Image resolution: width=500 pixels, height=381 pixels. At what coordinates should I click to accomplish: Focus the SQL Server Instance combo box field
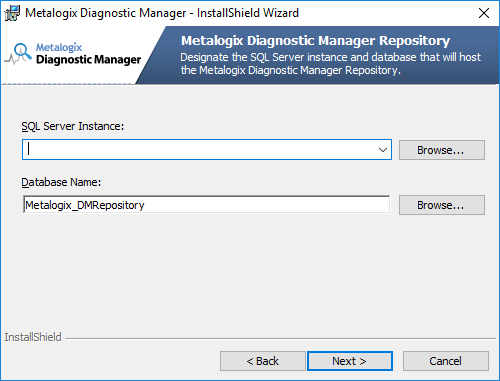click(x=207, y=150)
